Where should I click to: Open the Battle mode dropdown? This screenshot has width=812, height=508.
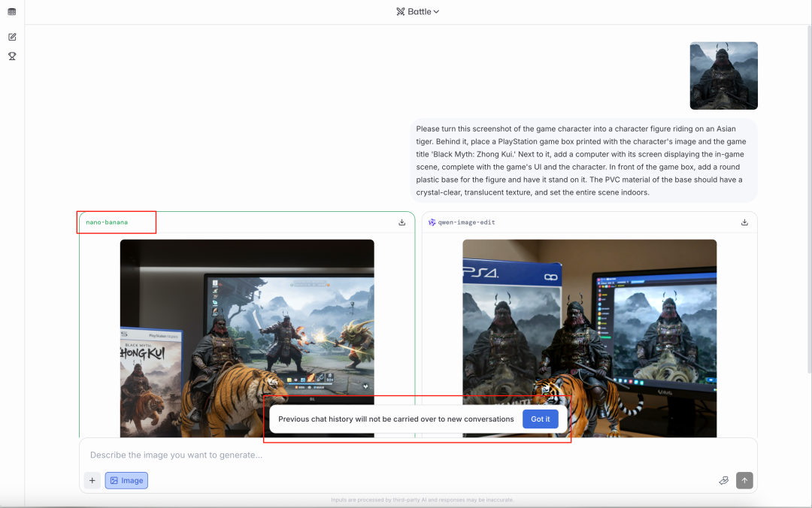pyautogui.click(x=417, y=11)
